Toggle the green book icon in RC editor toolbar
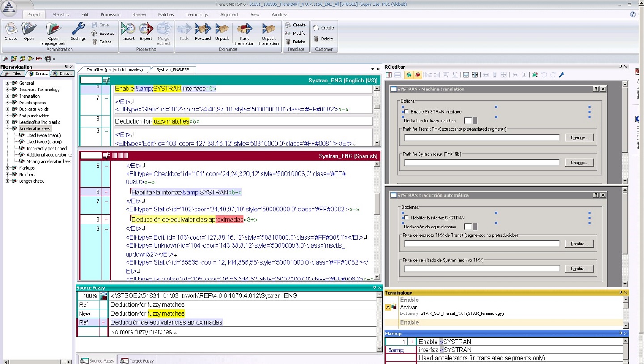Image resolution: width=644 pixels, height=364 pixels. point(409,75)
